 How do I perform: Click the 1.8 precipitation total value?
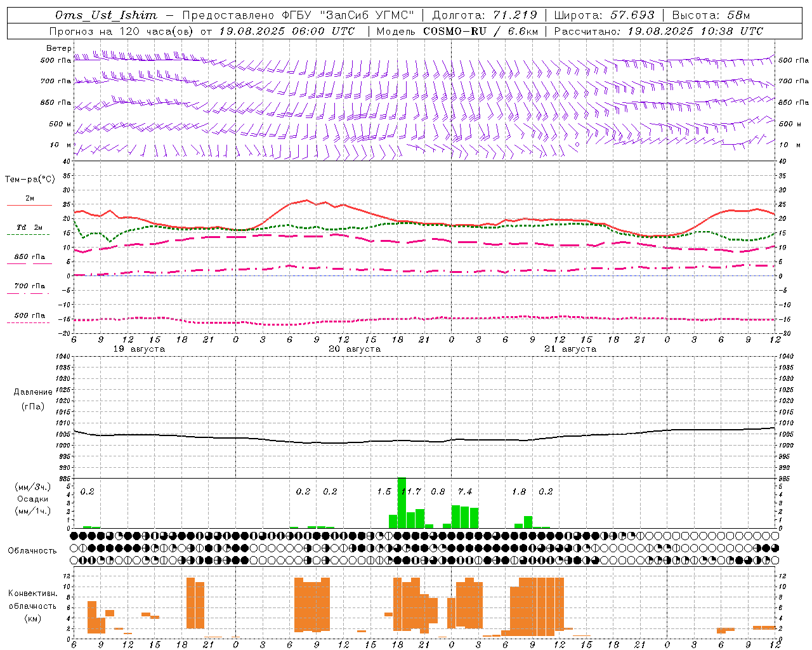pos(519,492)
